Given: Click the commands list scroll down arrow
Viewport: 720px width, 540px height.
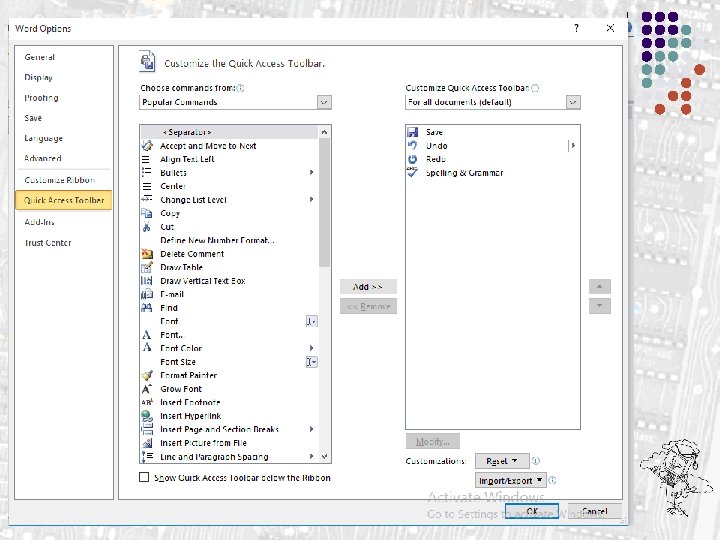Looking at the screenshot, I should click(324, 456).
